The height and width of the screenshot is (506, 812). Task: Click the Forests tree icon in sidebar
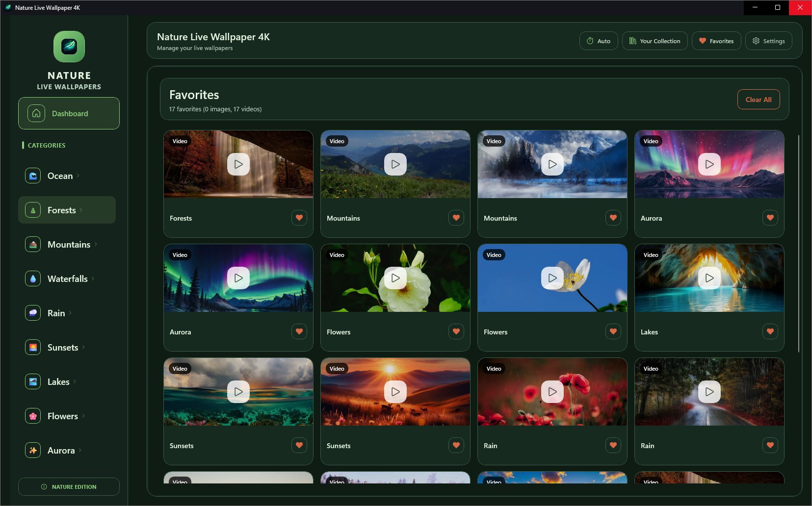33,210
